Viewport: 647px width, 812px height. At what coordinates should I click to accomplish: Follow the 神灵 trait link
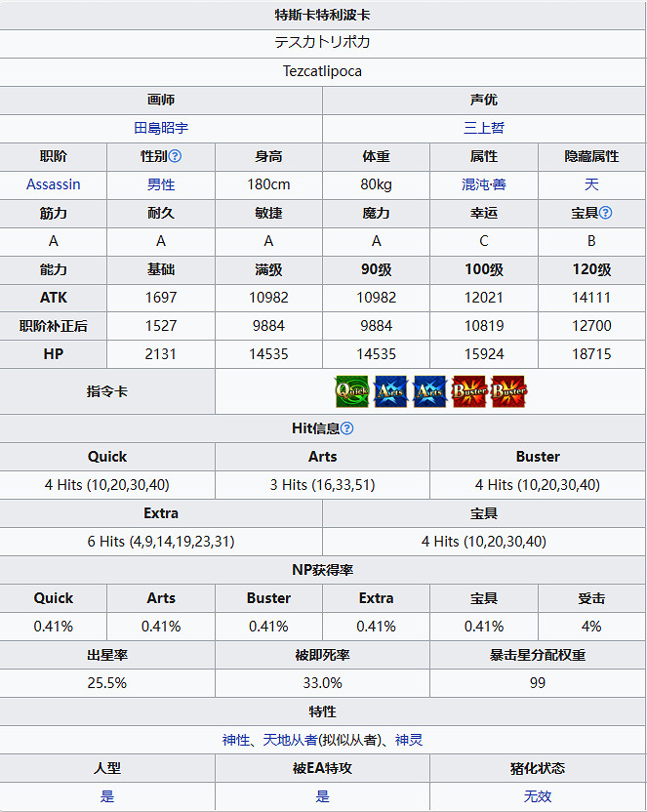pos(409,740)
